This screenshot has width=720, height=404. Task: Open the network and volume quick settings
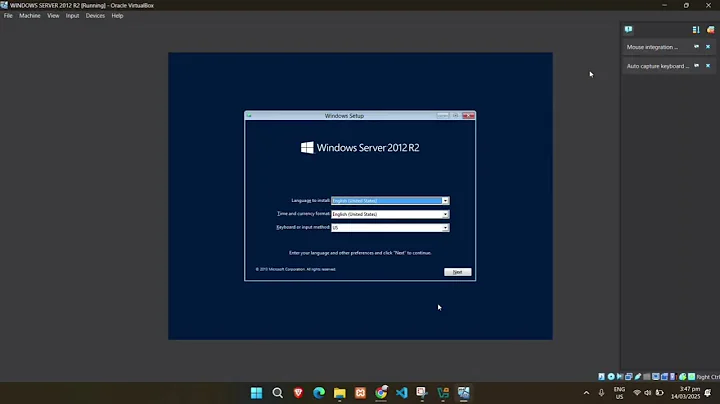648,393
